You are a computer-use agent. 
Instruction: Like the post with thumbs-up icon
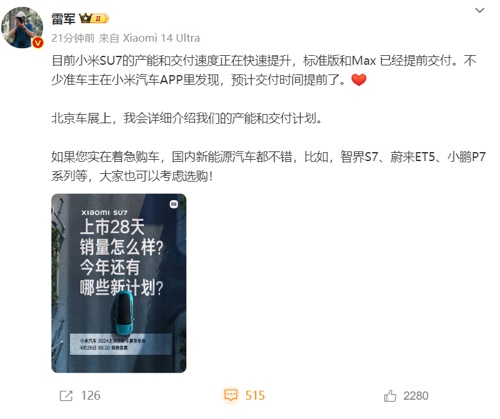point(390,396)
